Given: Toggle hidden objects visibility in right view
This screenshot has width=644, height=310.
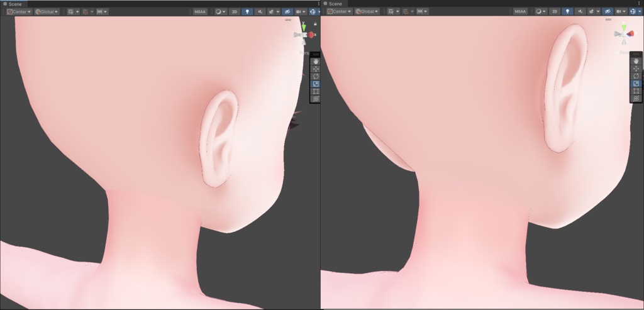Looking at the screenshot, I should (608, 11).
